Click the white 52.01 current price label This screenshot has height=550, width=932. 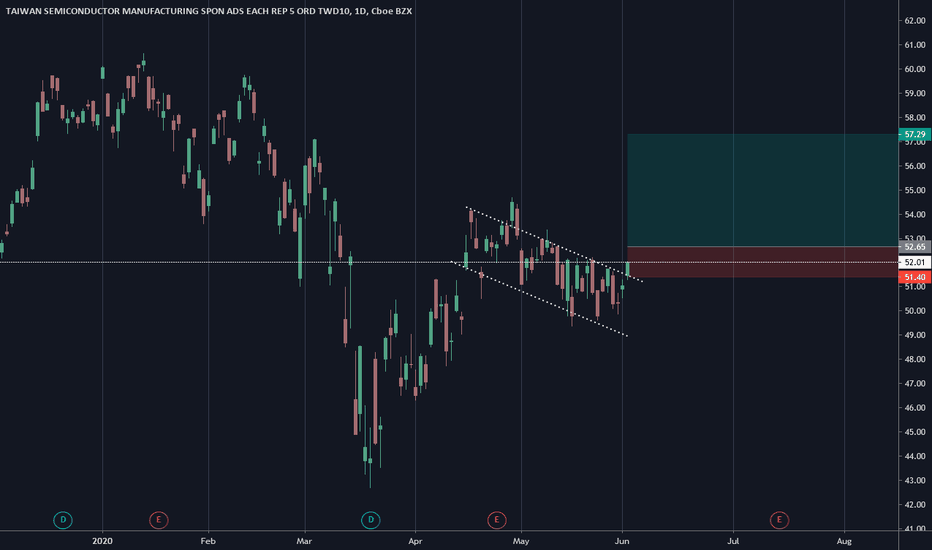point(914,262)
